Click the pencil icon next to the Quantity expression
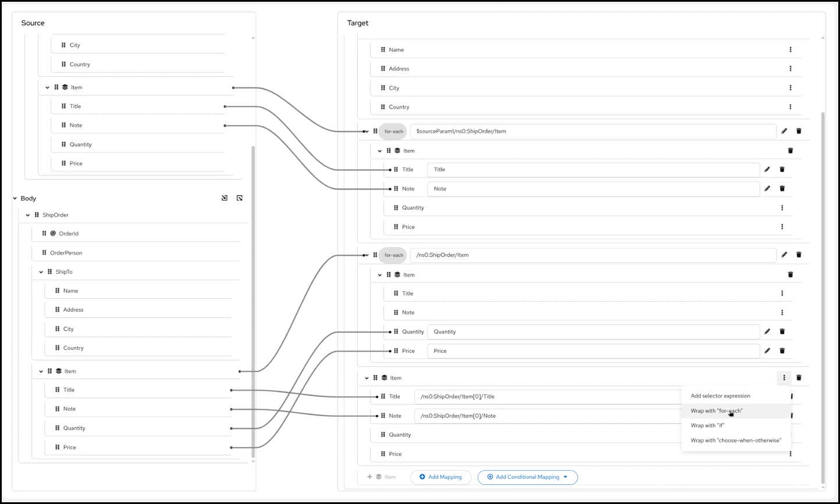Image resolution: width=840 pixels, height=504 pixels. click(x=767, y=331)
